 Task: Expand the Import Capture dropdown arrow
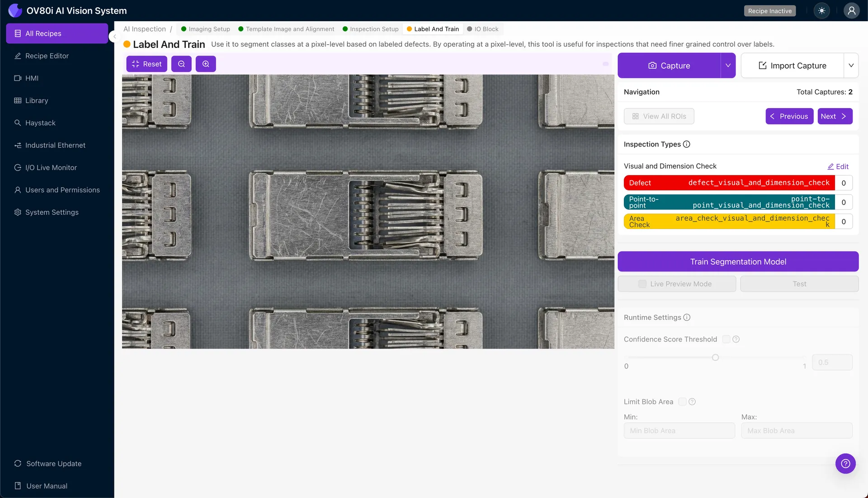(x=851, y=66)
